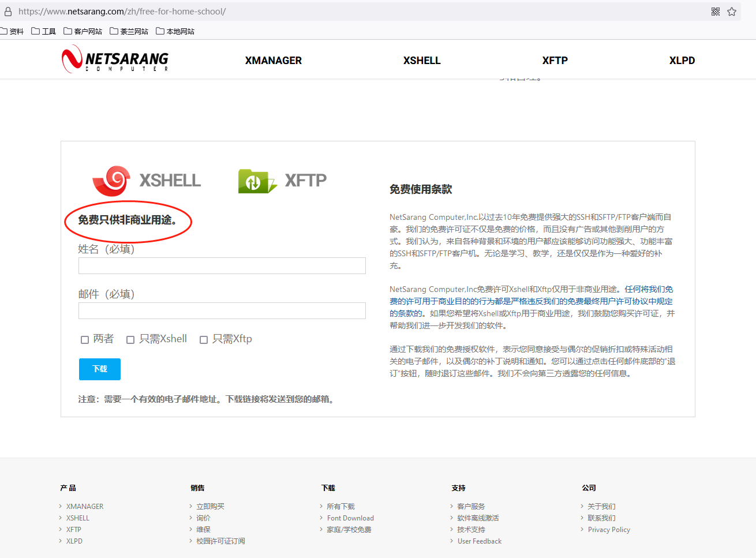Click the 销售 footer column heading
The image size is (756, 558).
[x=197, y=488]
